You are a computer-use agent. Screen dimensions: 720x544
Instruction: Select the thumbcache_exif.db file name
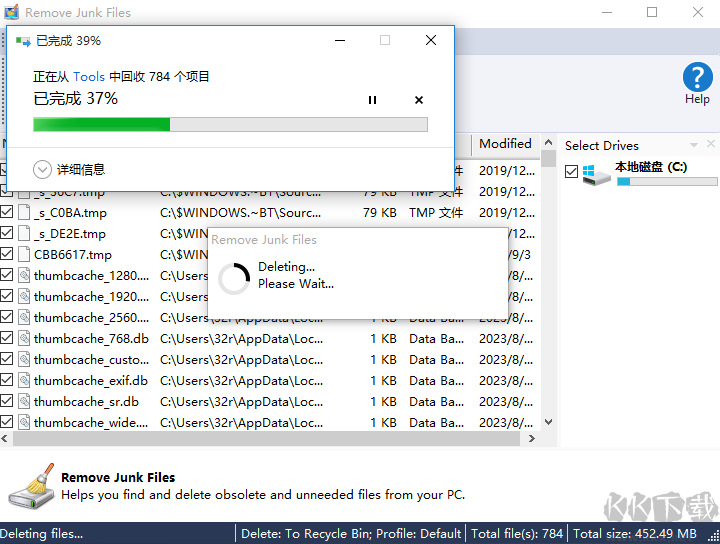point(91,381)
